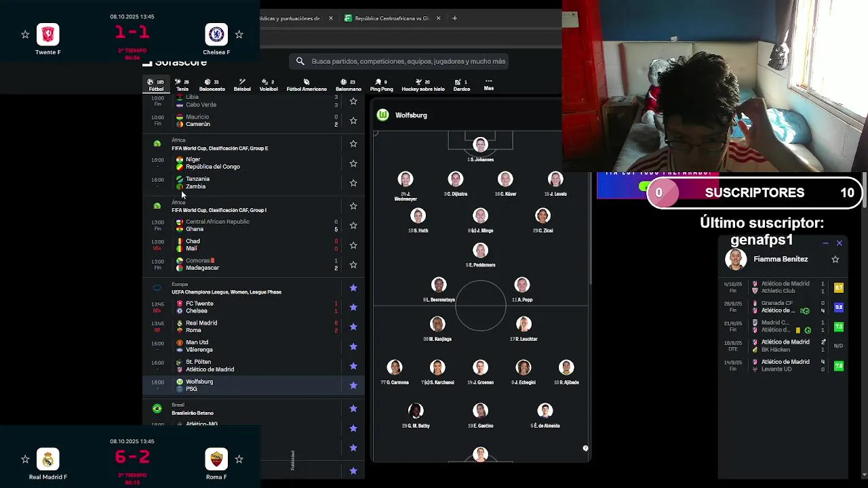Unfavorite the Wolfsburg vs PSG match
Viewport: 868px width, 488px height.
coord(353,385)
